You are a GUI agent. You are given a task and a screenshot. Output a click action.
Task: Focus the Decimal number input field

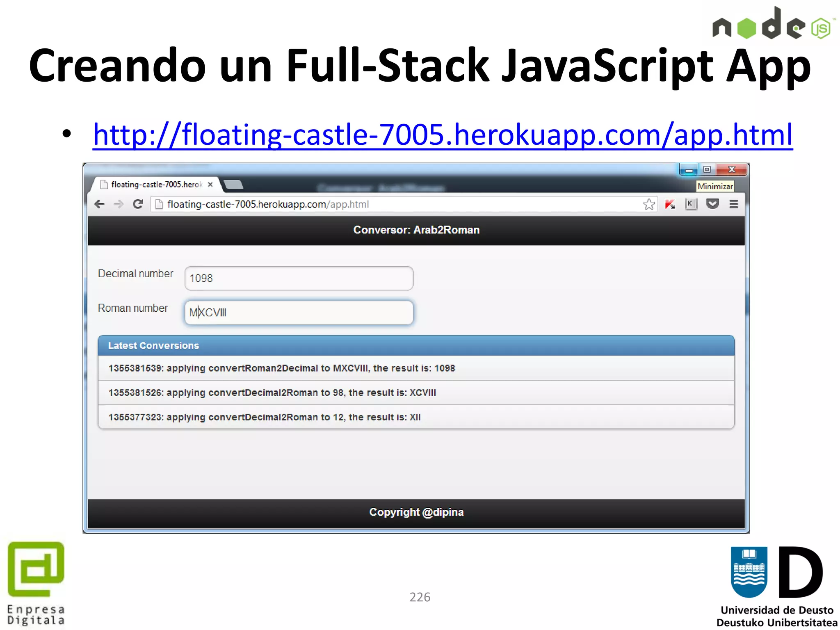click(x=299, y=278)
